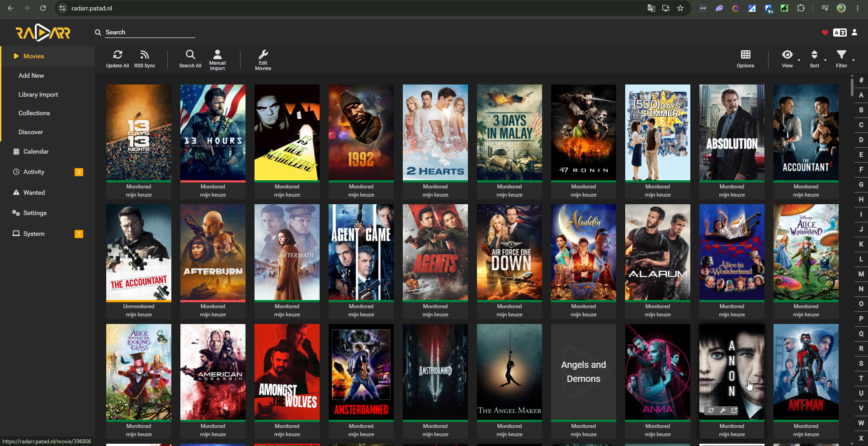Click the Radarr logo
Viewport: 868px width, 446px height.
[x=43, y=33]
